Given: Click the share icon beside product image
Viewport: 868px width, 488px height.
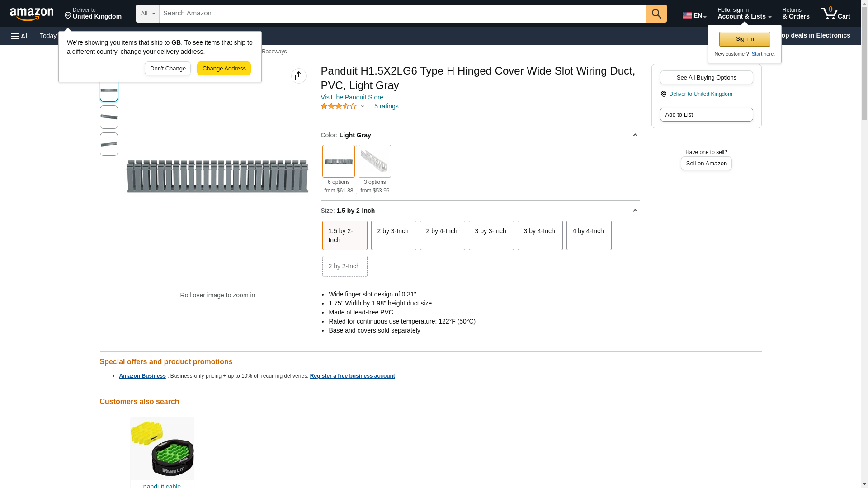Looking at the screenshot, I should pyautogui.click(x=298, y=76).
